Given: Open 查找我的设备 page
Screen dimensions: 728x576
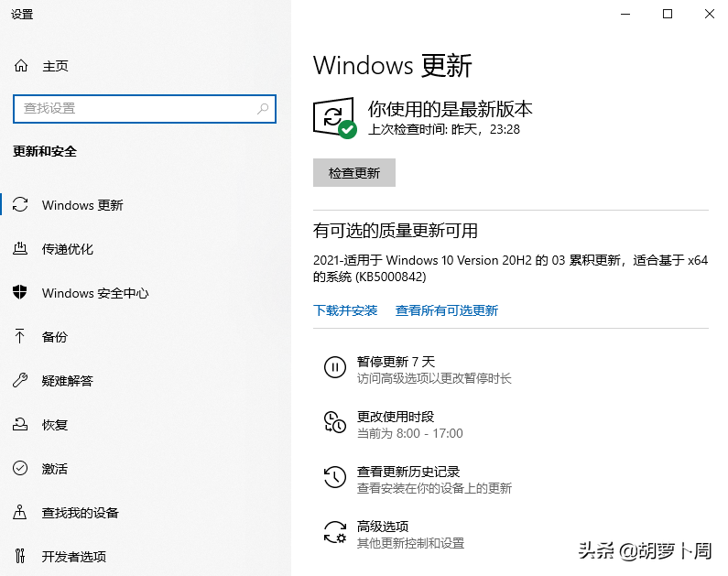Looking at the screenshot, I should click(x=81, y=513).
